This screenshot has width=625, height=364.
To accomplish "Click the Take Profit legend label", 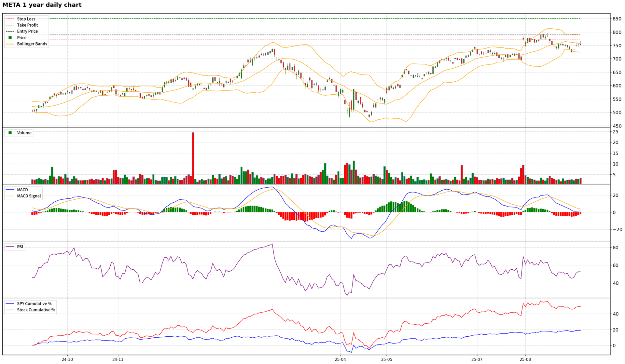I will tap(27, 25).
